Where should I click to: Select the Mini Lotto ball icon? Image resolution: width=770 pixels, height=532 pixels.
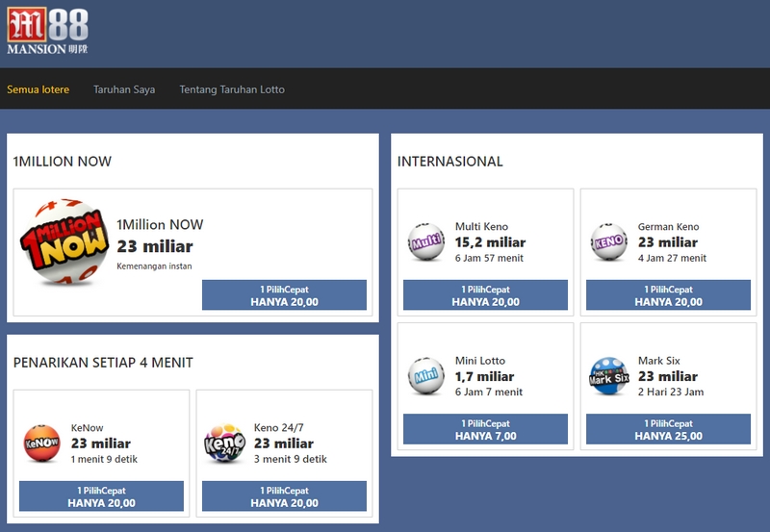426,376
